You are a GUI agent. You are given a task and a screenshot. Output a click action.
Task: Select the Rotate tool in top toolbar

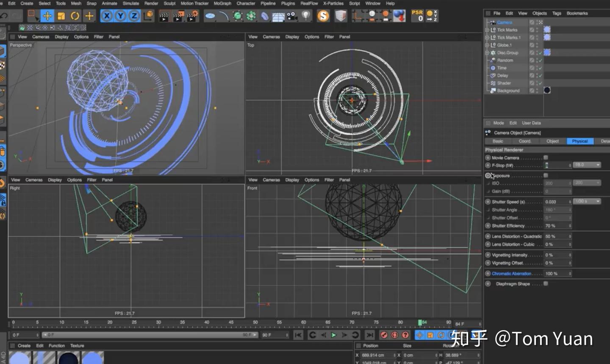[75, 16]
